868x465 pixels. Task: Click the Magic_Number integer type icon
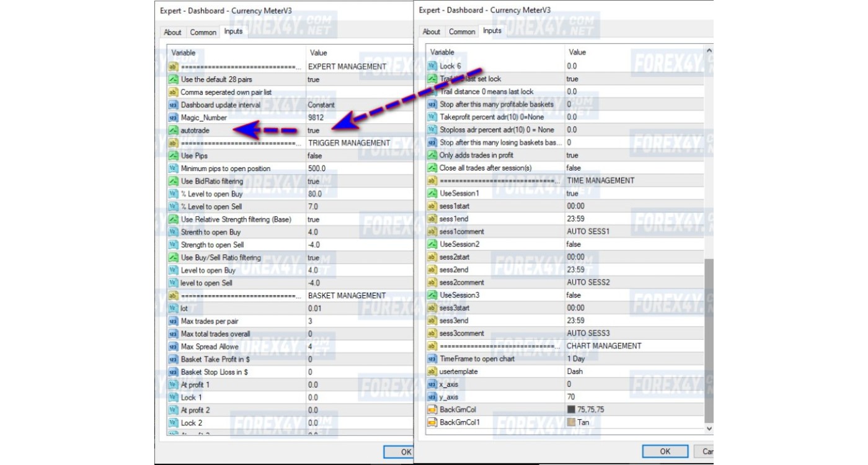tap(173, 118)
